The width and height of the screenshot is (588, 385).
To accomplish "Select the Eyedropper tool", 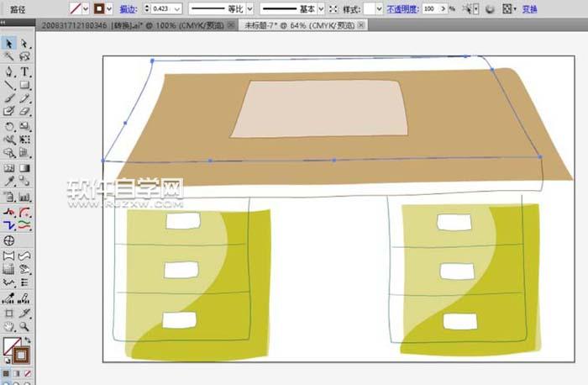I will click(9, 182).
